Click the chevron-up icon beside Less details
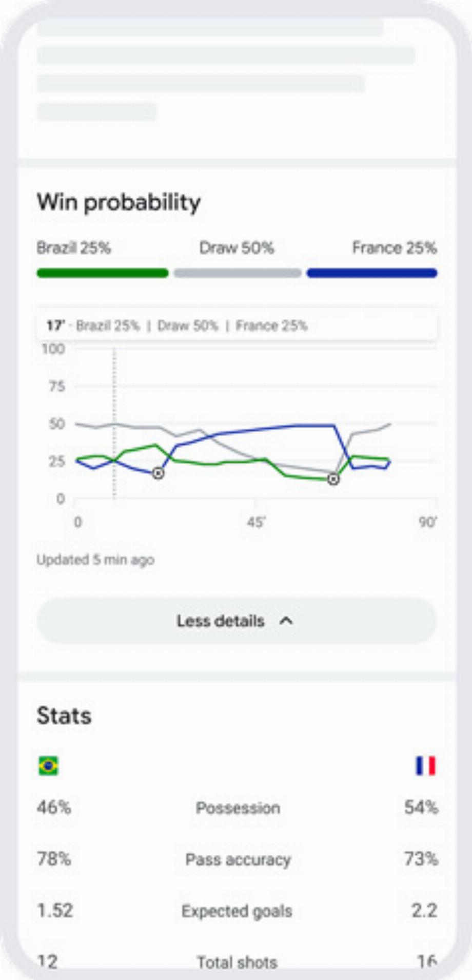 (286, 621)
